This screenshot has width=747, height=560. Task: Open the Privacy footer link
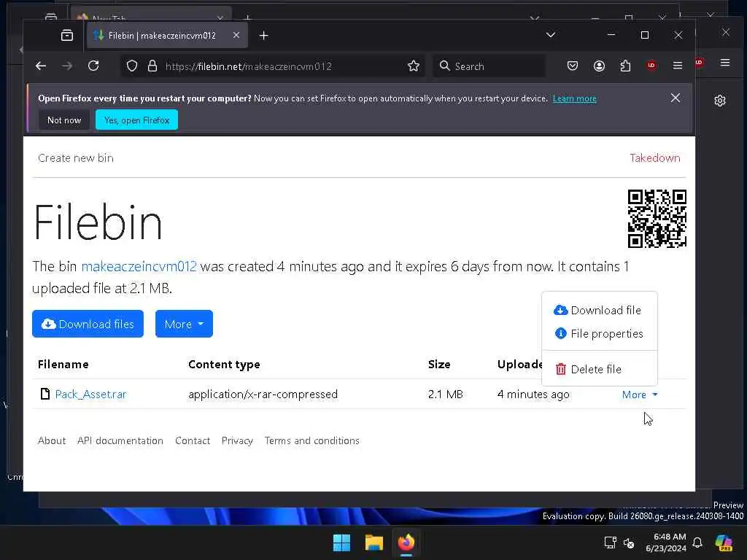(237, 441)
